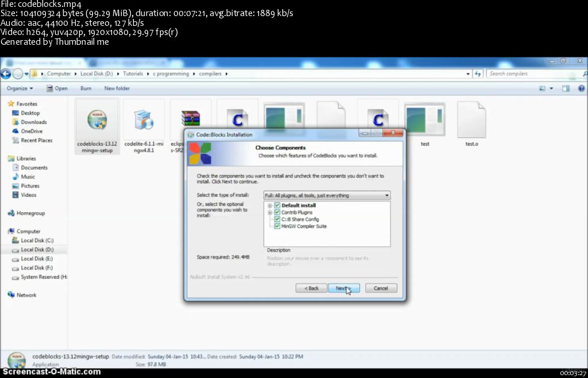Open Local Disk (C:) drive
Viewport: 588px width, 378px height.
click(x=33, y=240)
